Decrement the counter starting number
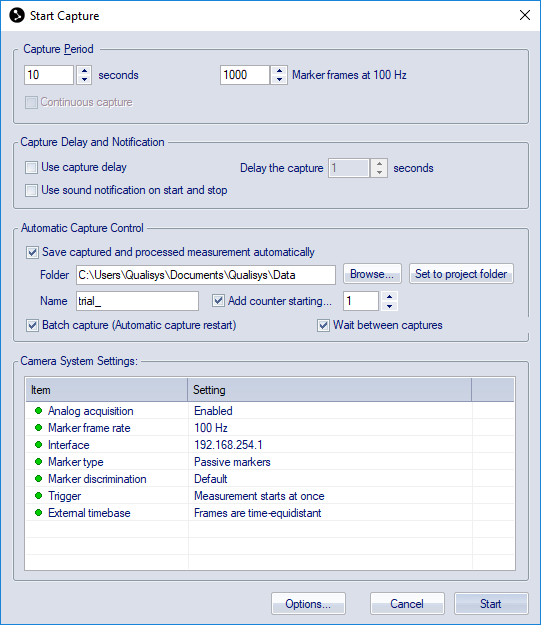 (x=390, y=306)
